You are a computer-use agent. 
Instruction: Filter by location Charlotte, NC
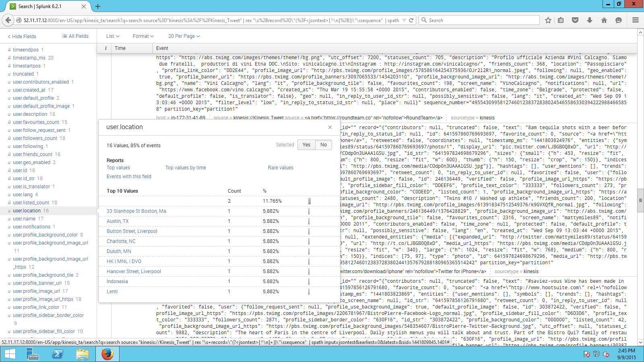pos(121,241)
